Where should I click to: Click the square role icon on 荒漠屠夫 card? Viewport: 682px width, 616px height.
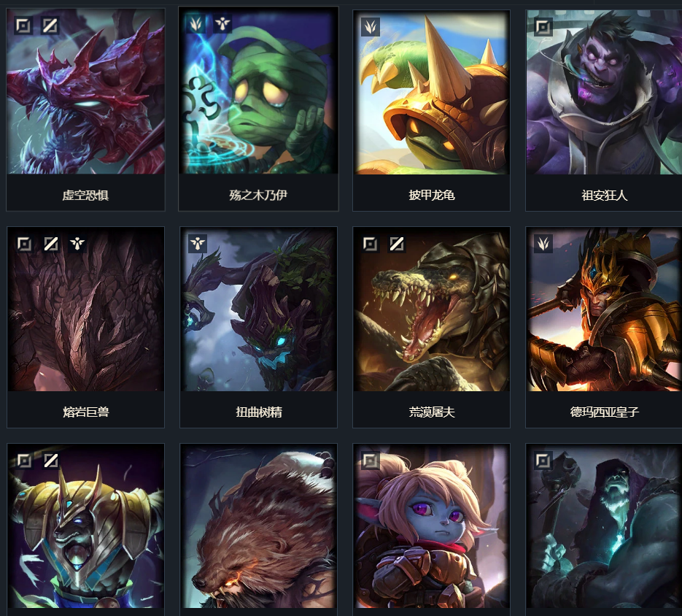[370, 244]
